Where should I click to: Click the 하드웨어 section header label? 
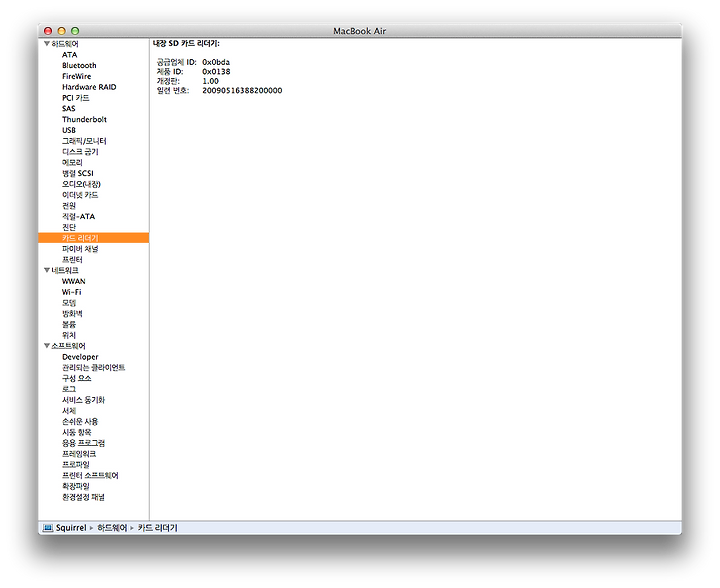pyautogui.click(x=65, y=44)
